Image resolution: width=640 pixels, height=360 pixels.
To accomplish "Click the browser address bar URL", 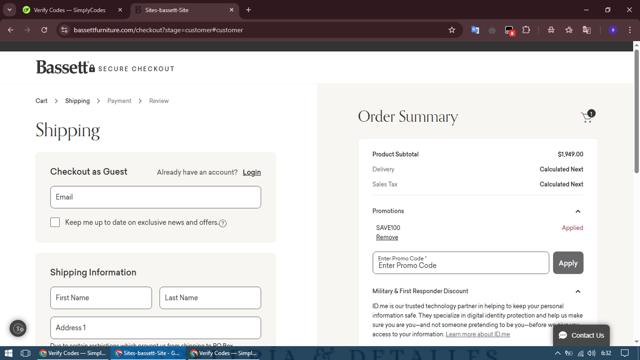I will (158, 30).
